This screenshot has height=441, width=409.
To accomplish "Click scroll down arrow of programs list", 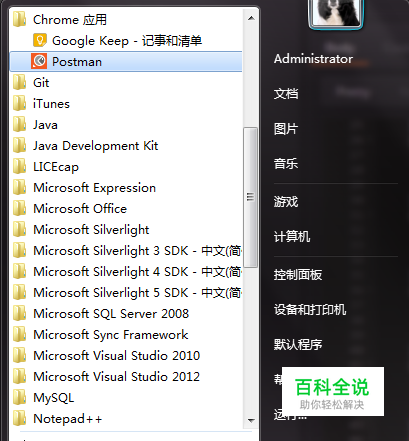I will (x=251, y=421).
